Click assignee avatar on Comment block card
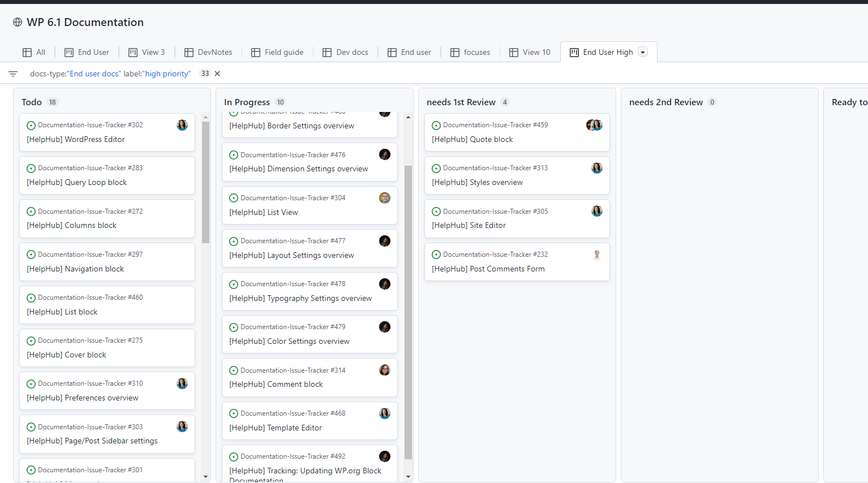 tap(385, 370)
